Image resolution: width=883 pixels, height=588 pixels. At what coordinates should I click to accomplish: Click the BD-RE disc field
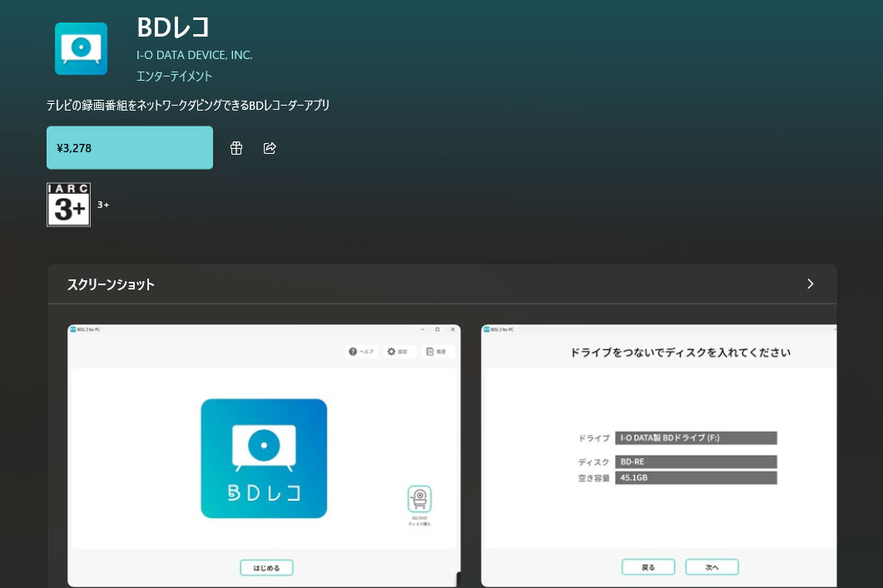[x=696, y=462]
